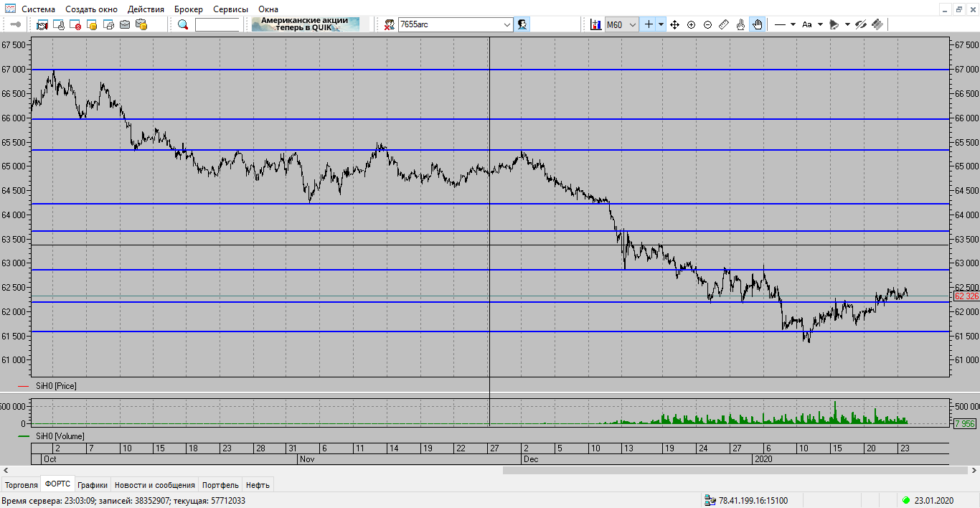Open the envelope messages icon
Viewport: 980px width, 508px height.
(x=125, y=24)
